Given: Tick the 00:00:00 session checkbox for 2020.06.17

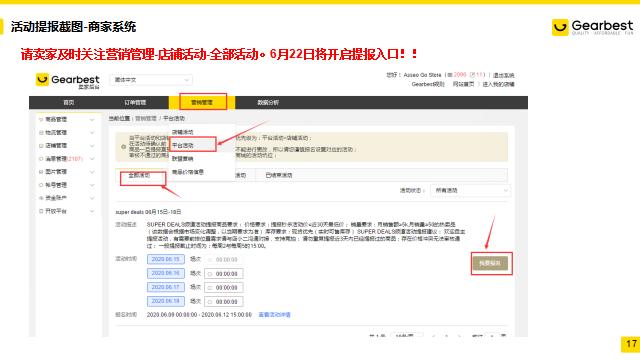Looking at the screenshot, I should (x=210, y=288).
